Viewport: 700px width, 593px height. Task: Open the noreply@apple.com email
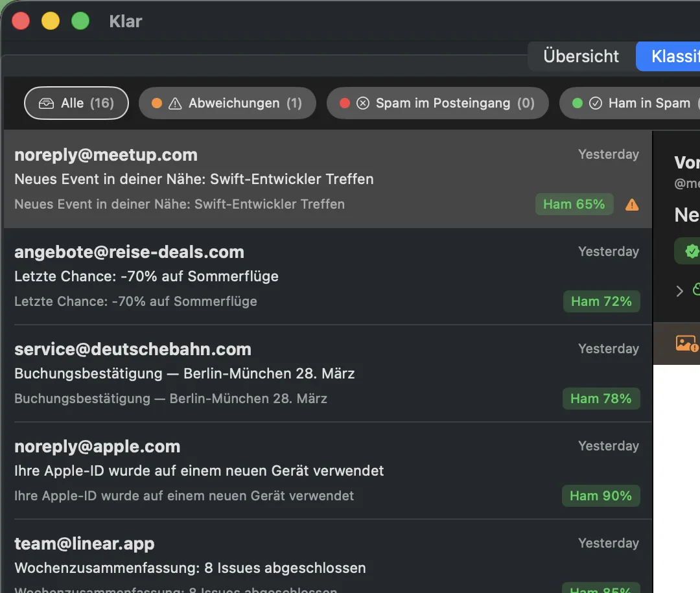tap(328, 471)
